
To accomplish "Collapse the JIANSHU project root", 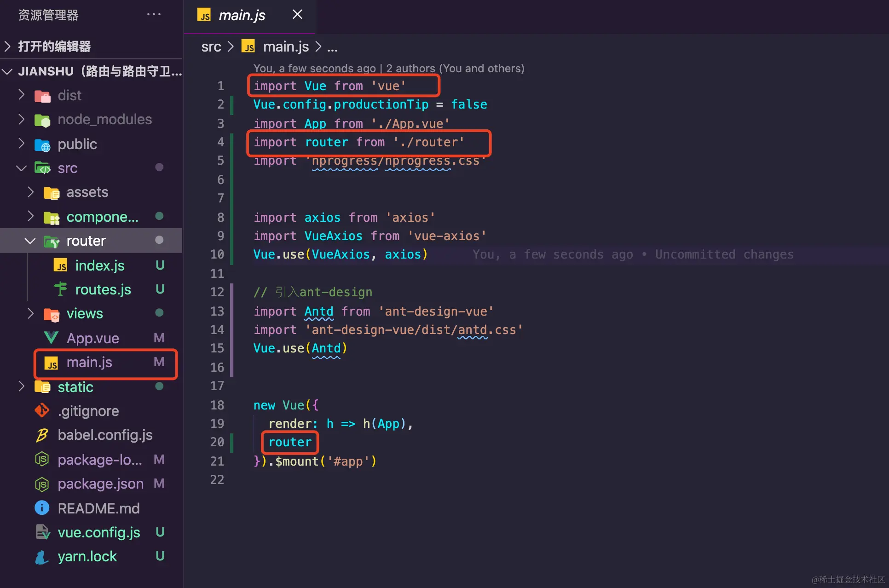I will tap(7, 71).
